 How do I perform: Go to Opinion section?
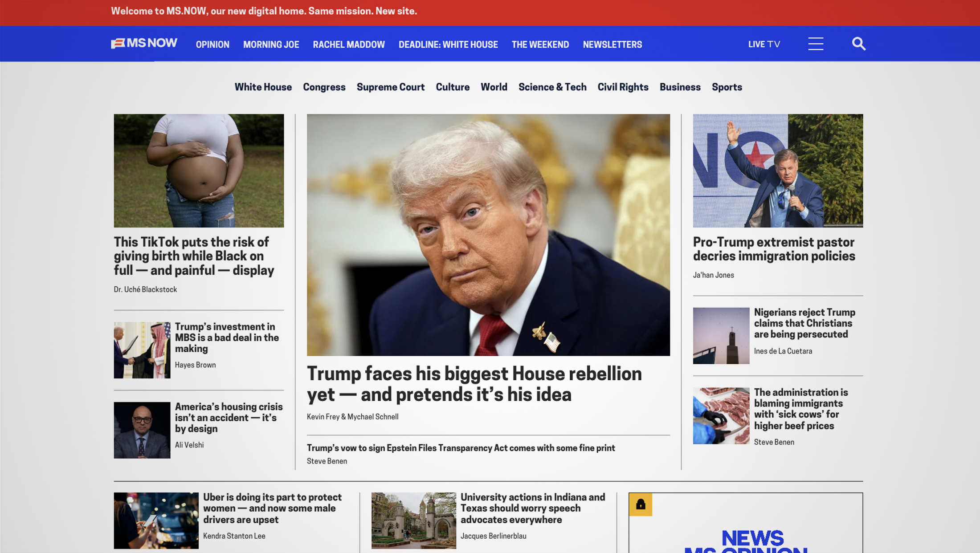click(212, 45)
